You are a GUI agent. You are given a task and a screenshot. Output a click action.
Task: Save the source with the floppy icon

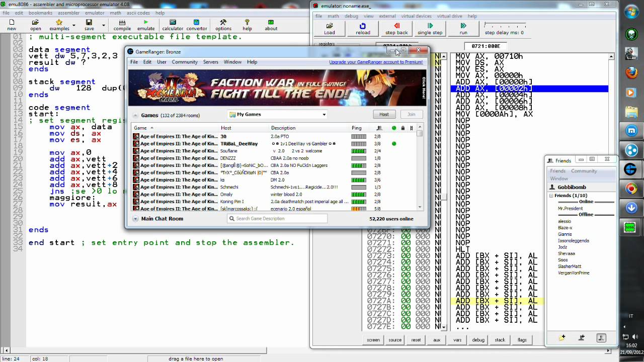[89, 25]
